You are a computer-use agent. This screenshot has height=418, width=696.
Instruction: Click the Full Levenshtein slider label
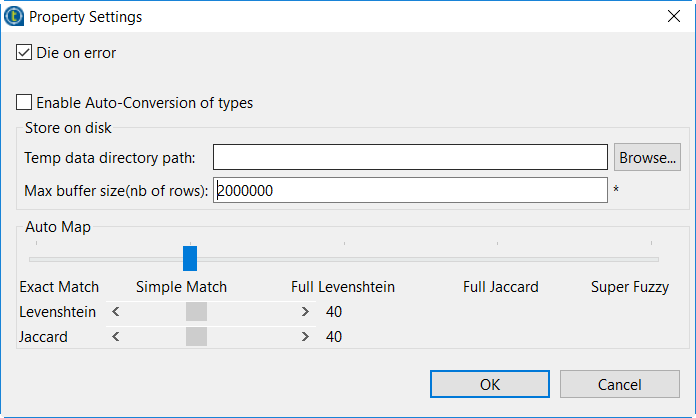pos(343,287)
